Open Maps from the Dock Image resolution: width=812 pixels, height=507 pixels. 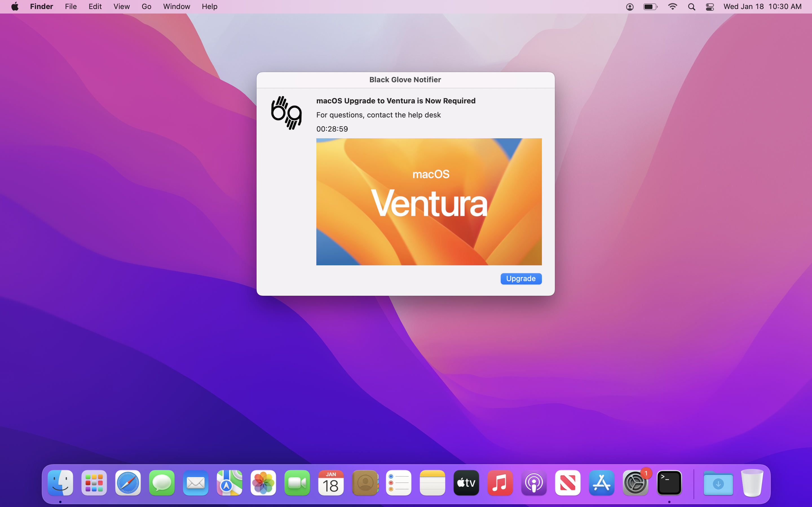(229, 483)
